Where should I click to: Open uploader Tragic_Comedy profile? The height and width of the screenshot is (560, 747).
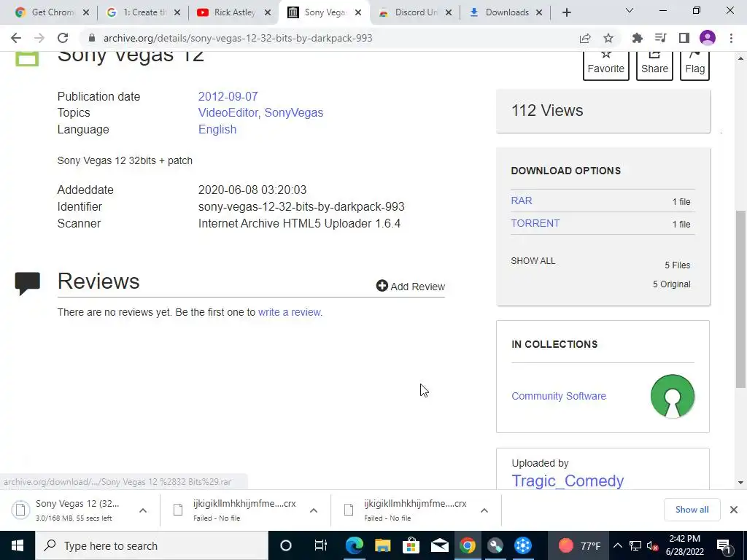tap(568, 481)
